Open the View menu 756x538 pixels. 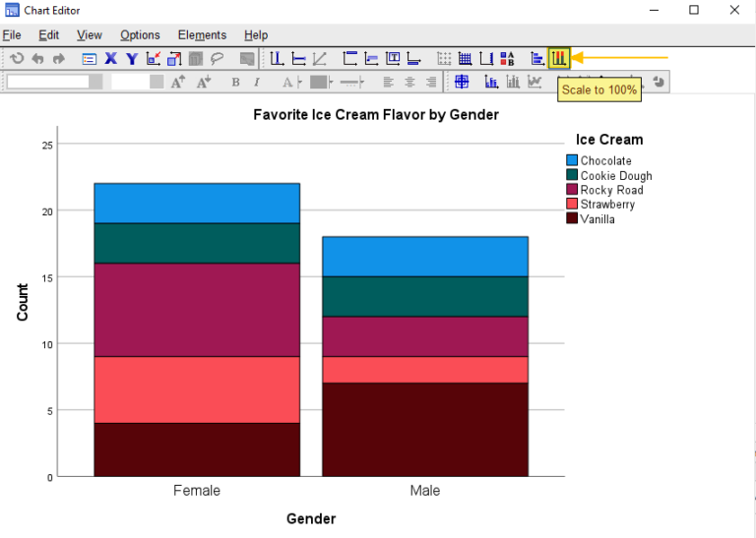(90, 35)
